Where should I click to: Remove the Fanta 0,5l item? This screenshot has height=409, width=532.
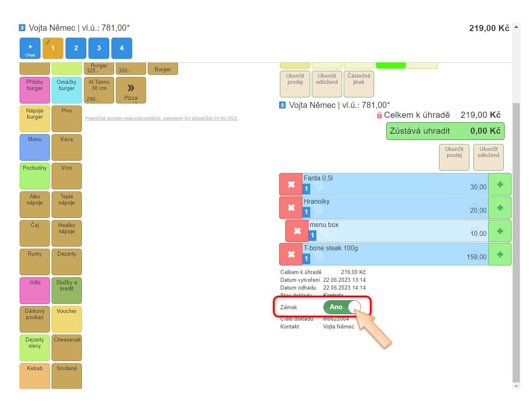coord(291,184)
